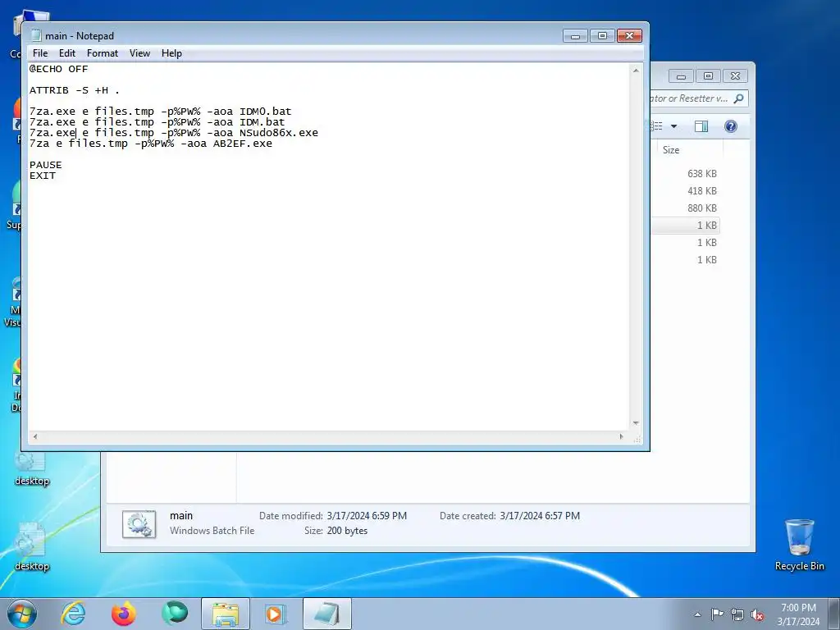Open Explorer help question mark icon
Screen dimensions: 840x630
(x=731, y=126)
